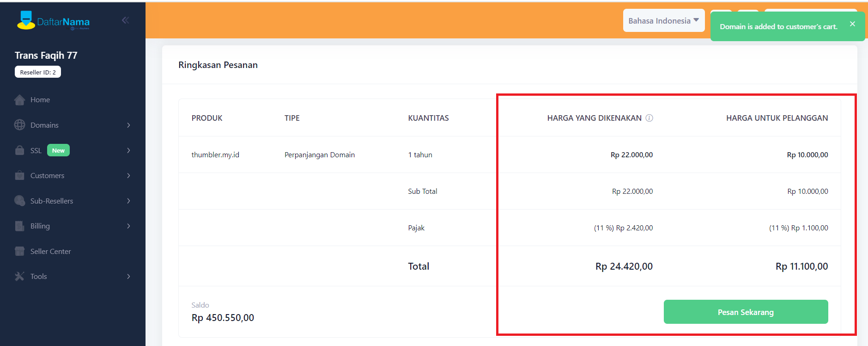Screen dimensions: 868x346
Task: Select the Sub-Resellers menu label
Action: pyautogui.click(x=52, y=201)
